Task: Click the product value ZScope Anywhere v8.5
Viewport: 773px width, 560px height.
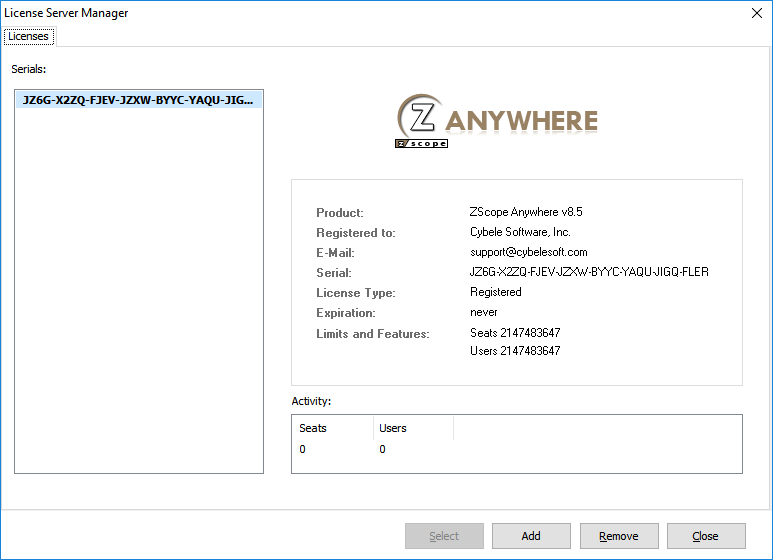Action: 526,212
